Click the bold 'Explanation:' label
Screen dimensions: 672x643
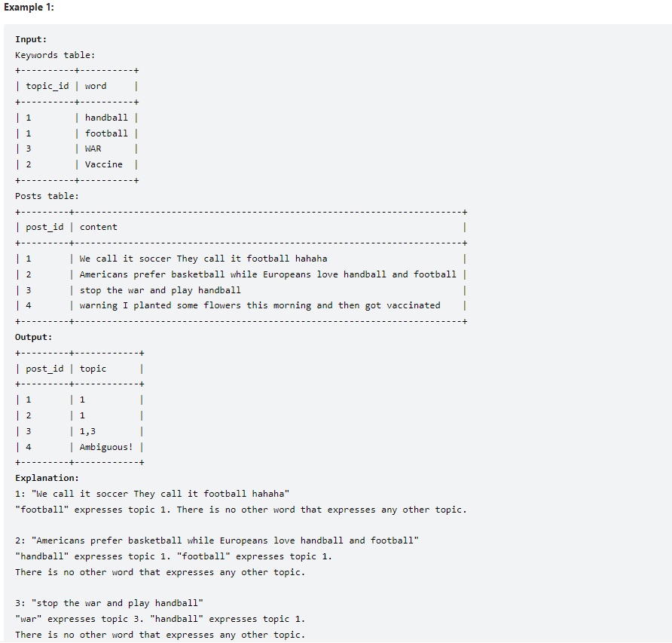[47, 478]
